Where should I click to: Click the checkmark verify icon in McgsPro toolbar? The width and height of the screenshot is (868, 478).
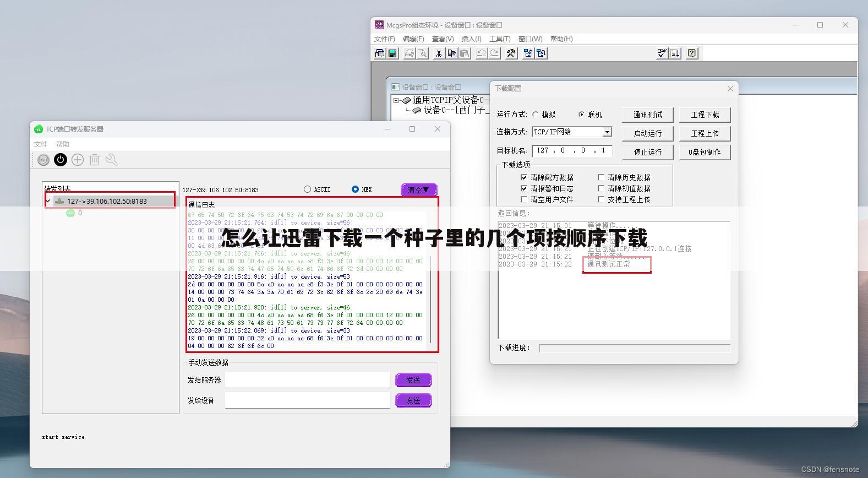[662, 53]
